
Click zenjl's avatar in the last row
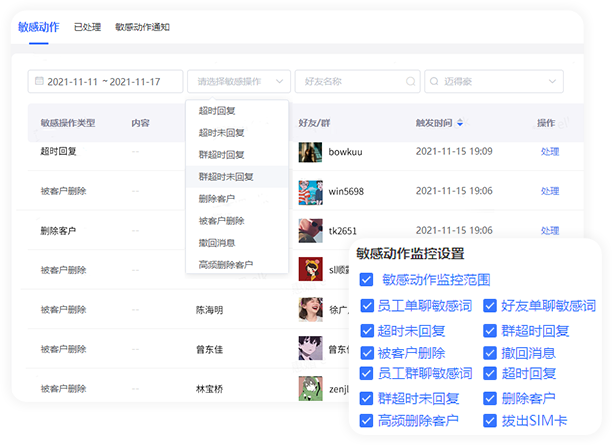[x=310, y=386]
